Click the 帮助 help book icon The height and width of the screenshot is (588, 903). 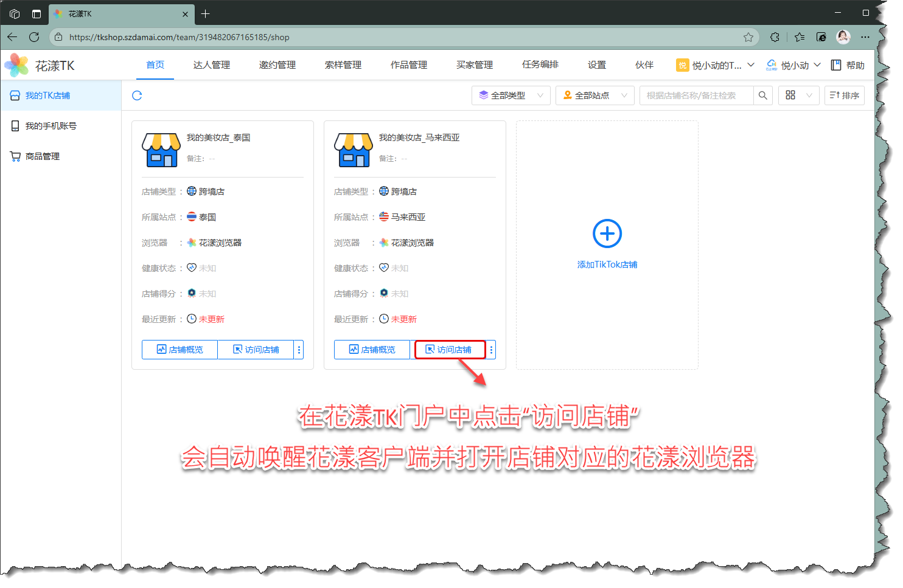coord(836,65)
